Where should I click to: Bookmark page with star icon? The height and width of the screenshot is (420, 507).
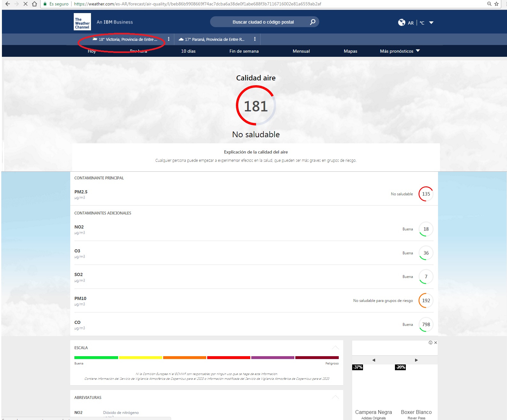pos(496,4)
